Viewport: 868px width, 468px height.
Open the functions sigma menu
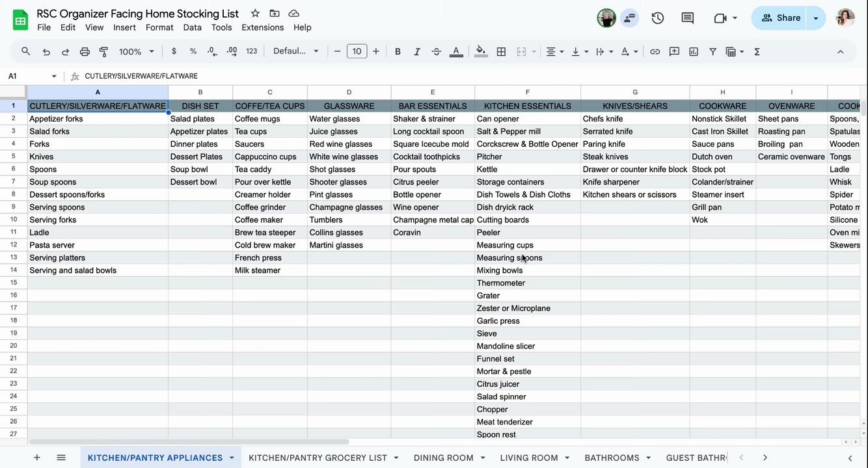pyautogui.click(x=757, y=51)
